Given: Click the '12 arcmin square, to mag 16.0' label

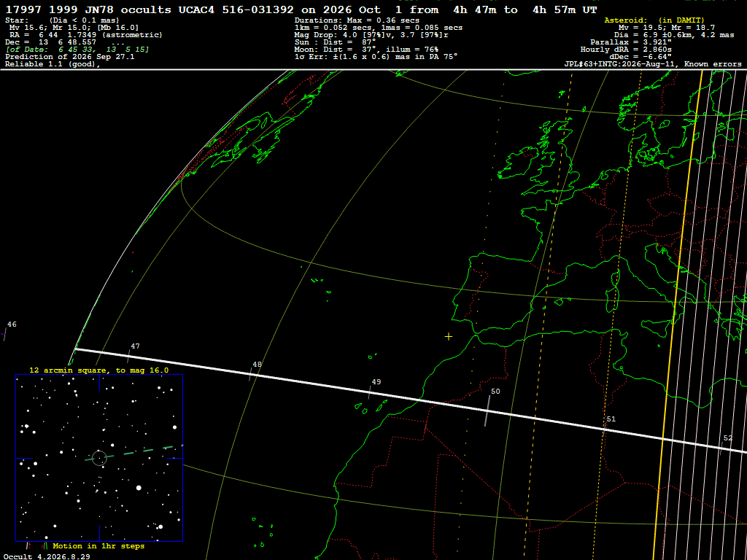Looking at the screenshot, I should tap(99, 370).
